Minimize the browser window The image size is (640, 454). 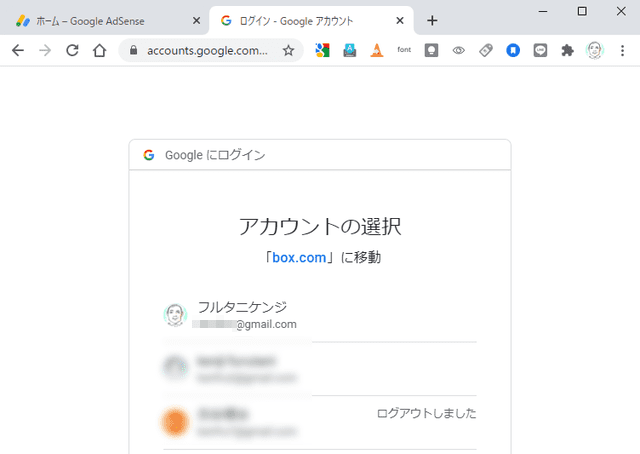(x=543, y=11)
